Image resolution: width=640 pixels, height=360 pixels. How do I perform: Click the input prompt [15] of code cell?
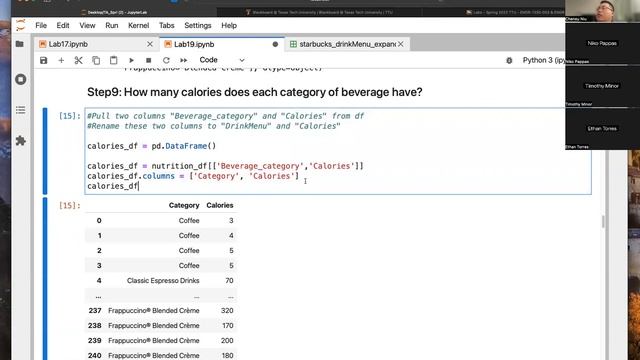point(69,116)
